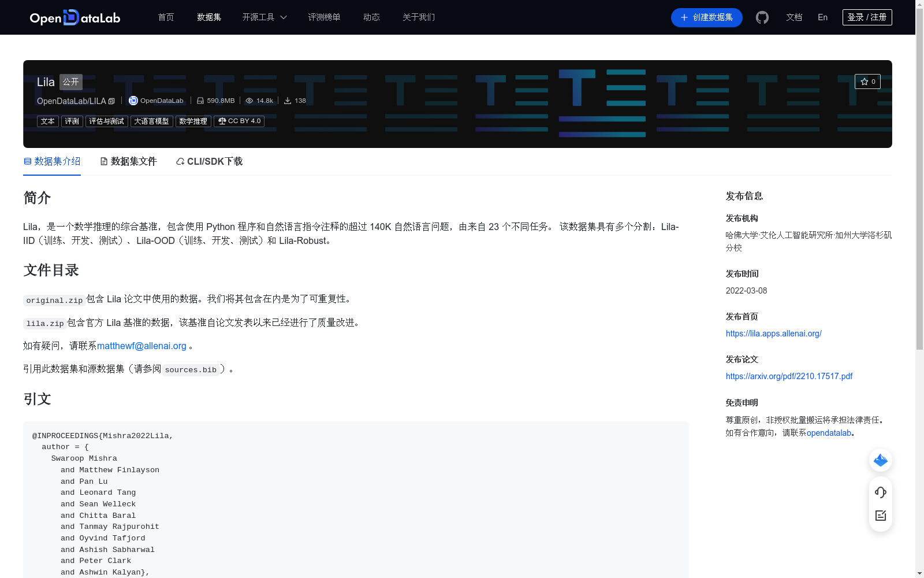The height and width of the screenshot is (578, 924).
Task: Click the Lila dataset title
Action: (46, 82)
